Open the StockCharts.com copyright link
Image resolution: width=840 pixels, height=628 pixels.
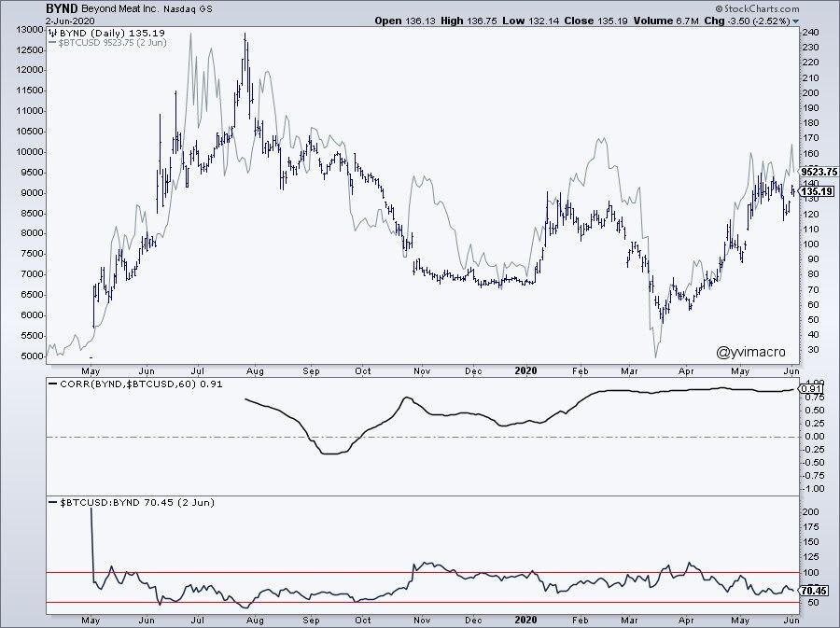(756, 8)
